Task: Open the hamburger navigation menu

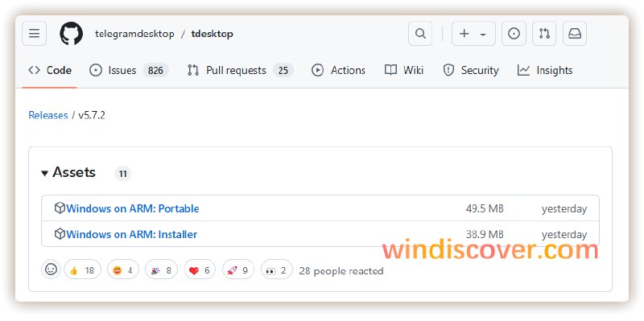Action: click(34, 34)
